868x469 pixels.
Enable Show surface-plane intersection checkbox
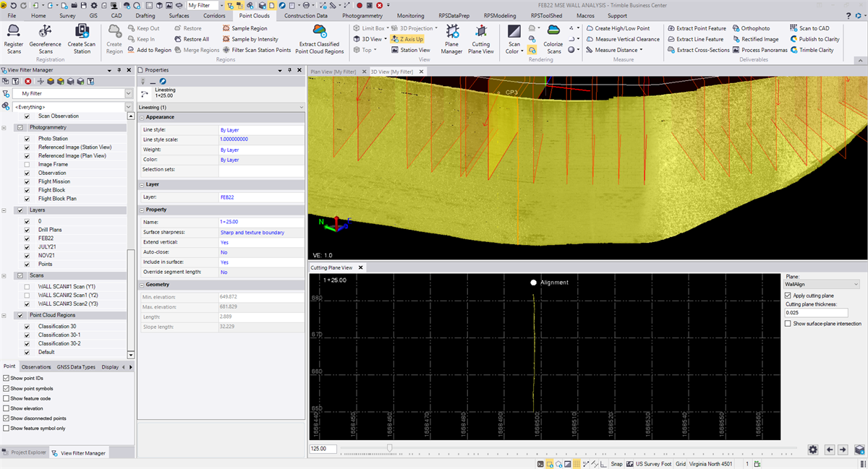pos(788,323)
